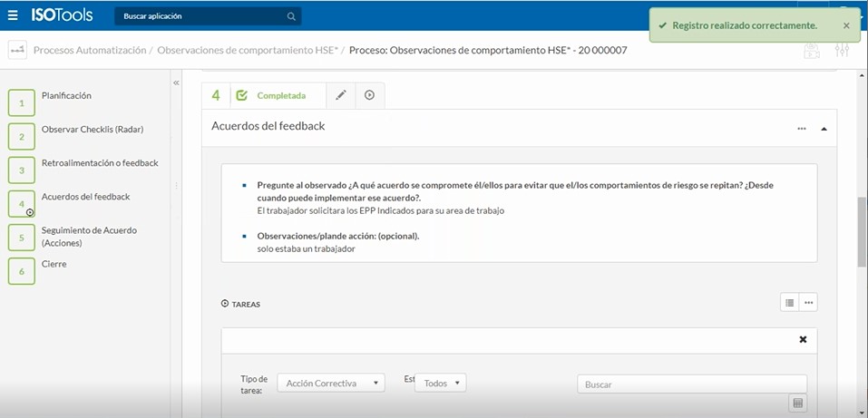Open the Todos status dropdown
This screenshot has width=868, height=418.
pyautogui.click(x=440, y=384)
